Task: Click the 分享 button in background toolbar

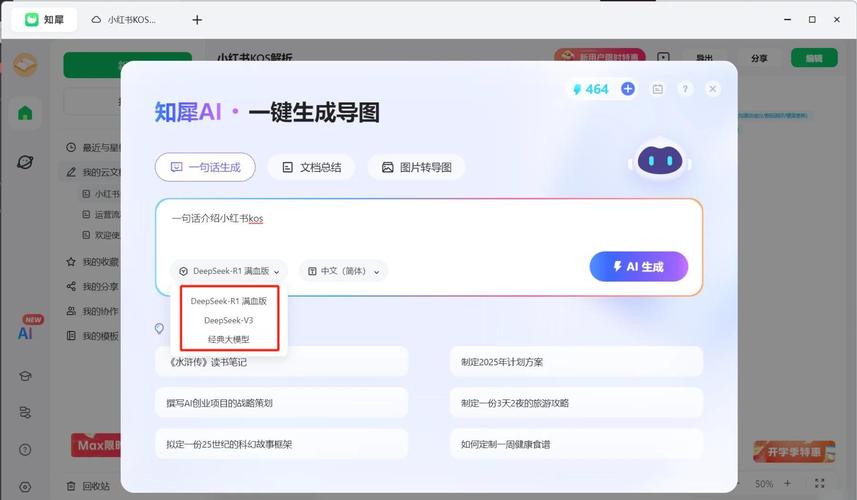Action: pos(759,58)
